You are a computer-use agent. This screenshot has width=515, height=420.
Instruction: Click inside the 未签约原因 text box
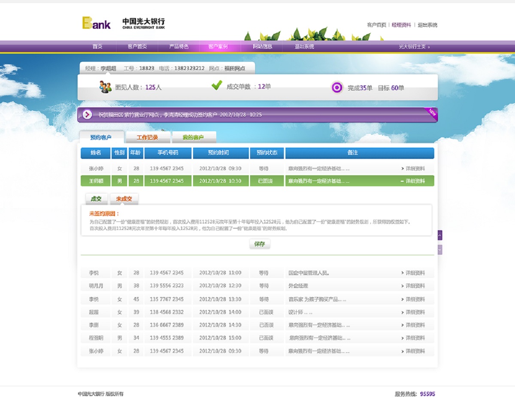[x=256, y=220]
